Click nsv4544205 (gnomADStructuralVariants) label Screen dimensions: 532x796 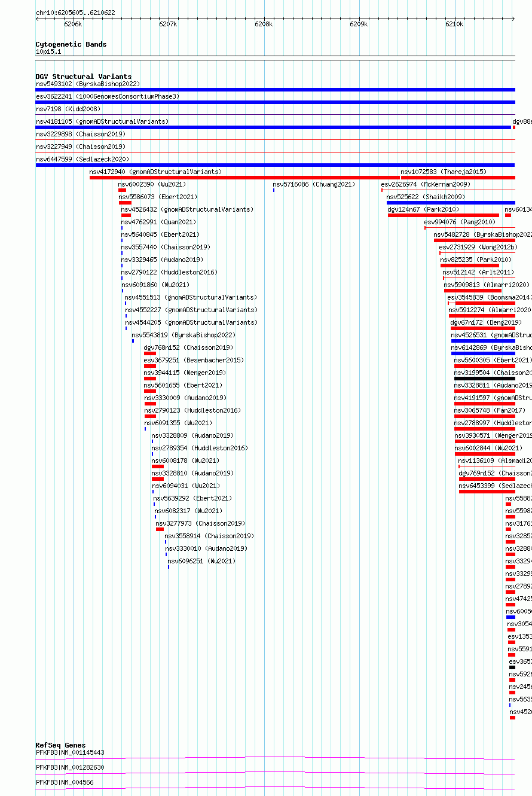[191, 323]
